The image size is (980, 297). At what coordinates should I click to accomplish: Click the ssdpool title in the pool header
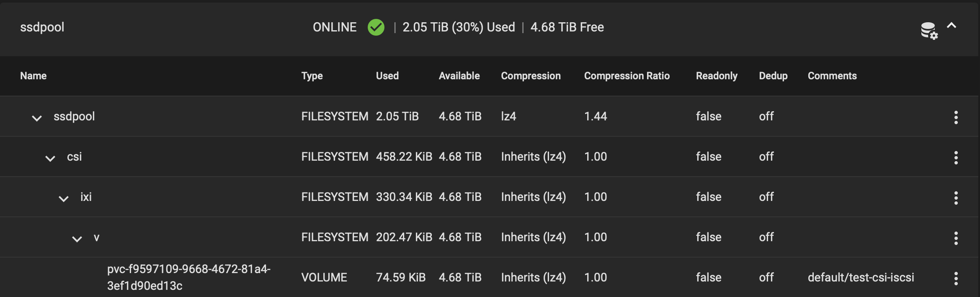tap(42, 27)
